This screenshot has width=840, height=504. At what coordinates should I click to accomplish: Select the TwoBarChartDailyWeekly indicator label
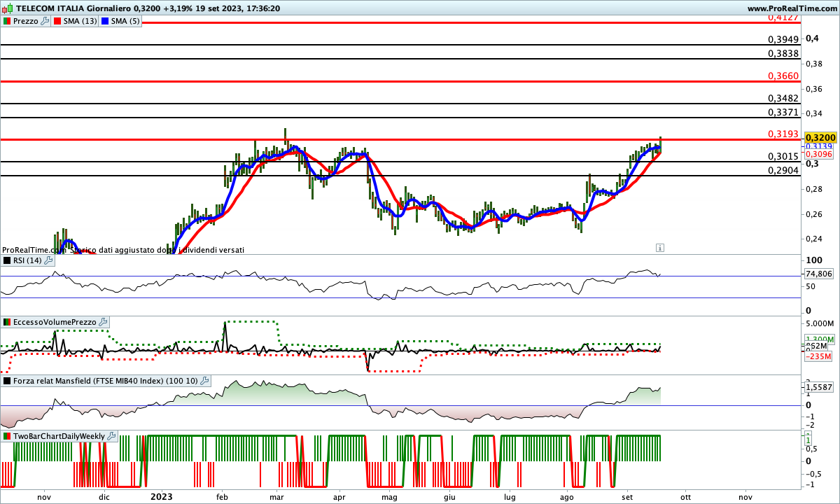point(59,436)
